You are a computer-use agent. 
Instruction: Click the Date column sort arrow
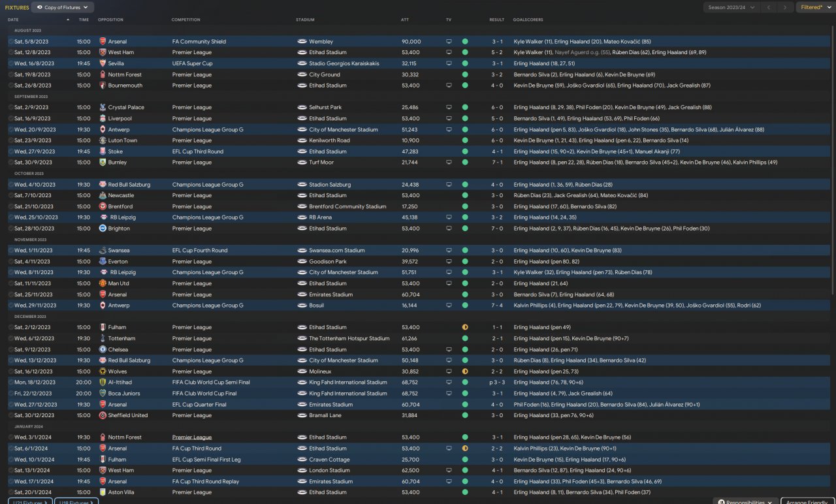pyautogui.click(x=67, y=20)
